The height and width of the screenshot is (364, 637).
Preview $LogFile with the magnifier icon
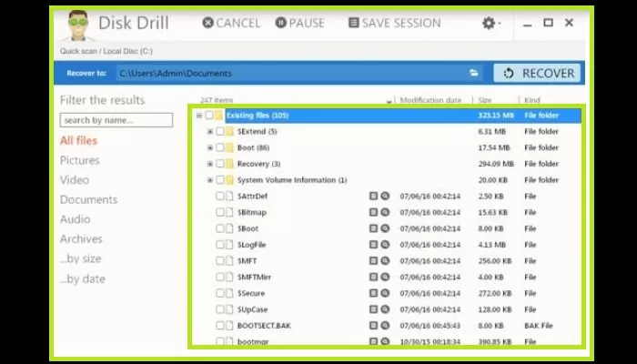(x=385, y=245)
